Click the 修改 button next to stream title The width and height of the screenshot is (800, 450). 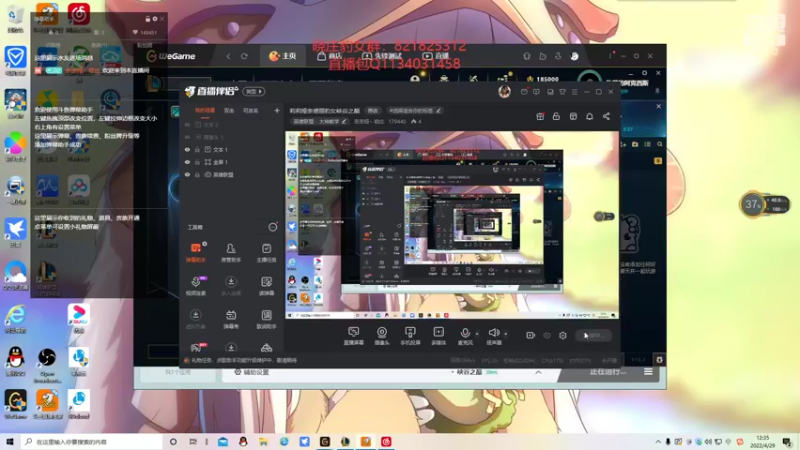point(373,110)
